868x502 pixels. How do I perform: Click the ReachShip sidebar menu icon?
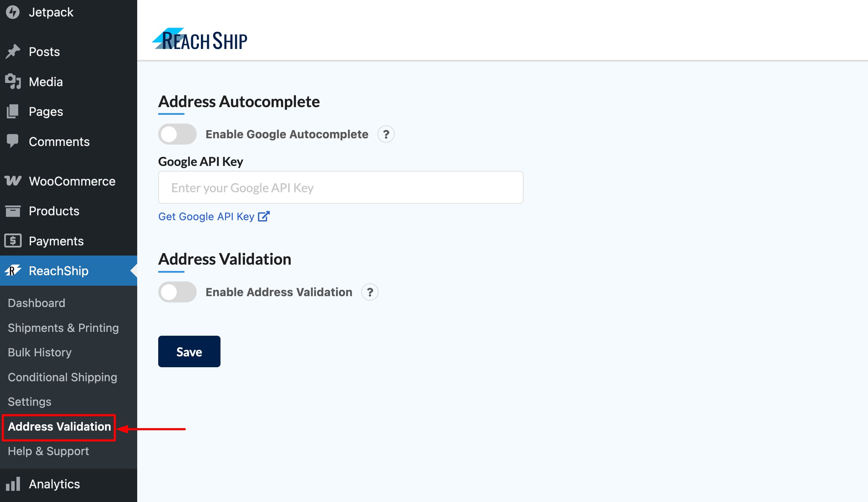click(13, 271)
